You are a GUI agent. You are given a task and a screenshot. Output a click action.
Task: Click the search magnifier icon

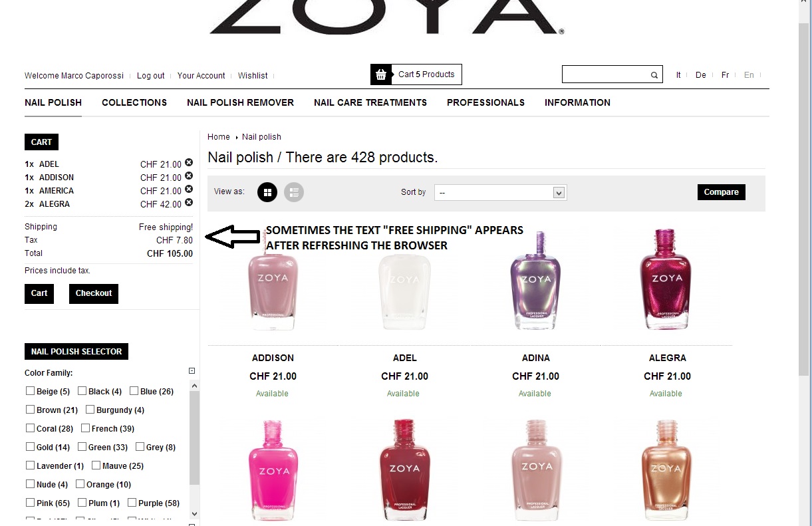pyautogui.click(x=654, y=75)
